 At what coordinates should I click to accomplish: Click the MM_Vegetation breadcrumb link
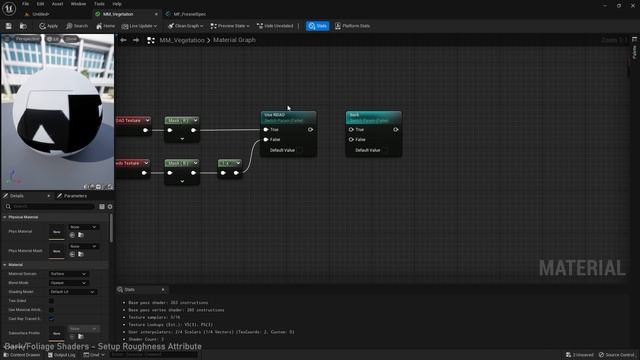click(182, 40)
